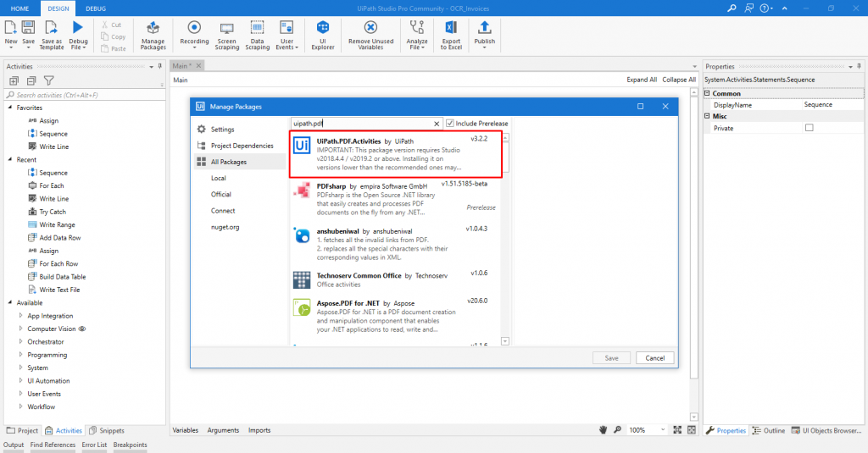Open the User Events menu
This screenshot has width=868, height=453.
coord(287,36)
